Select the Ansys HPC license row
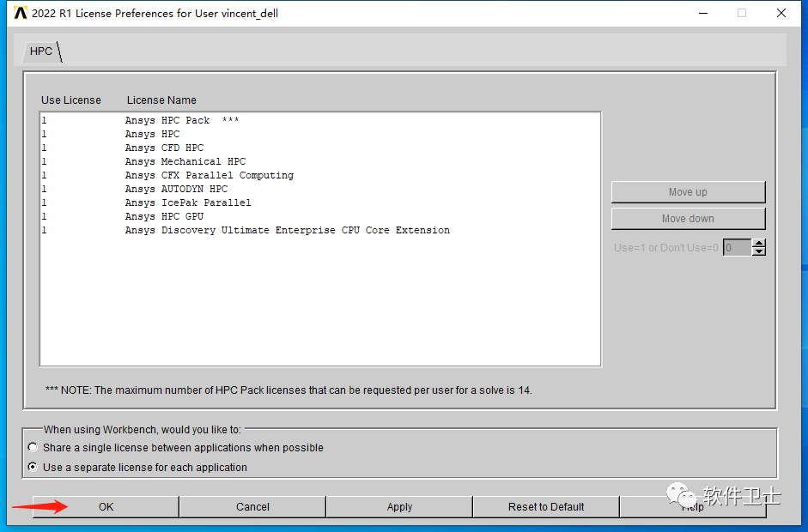The height and width of the screenshot is (532, 808). 320,134
